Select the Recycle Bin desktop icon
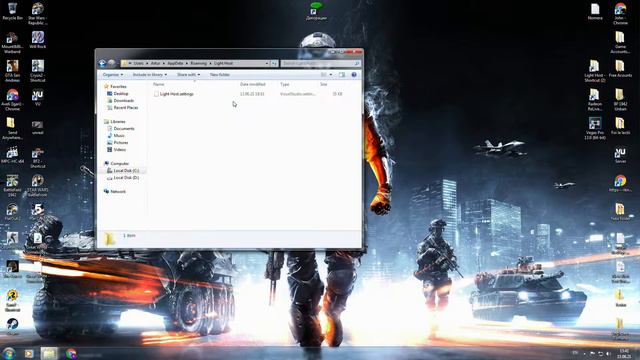 [x=12, y=11]
